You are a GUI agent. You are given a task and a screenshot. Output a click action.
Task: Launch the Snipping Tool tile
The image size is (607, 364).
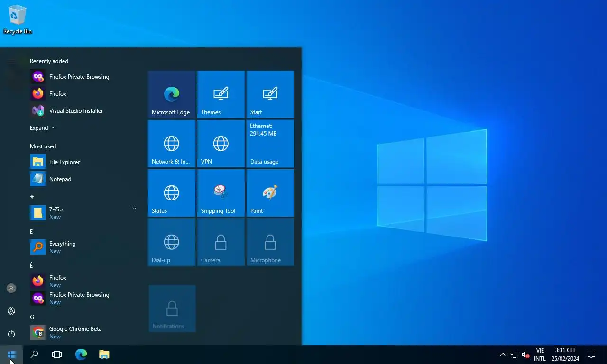click(x=221, y=193)
